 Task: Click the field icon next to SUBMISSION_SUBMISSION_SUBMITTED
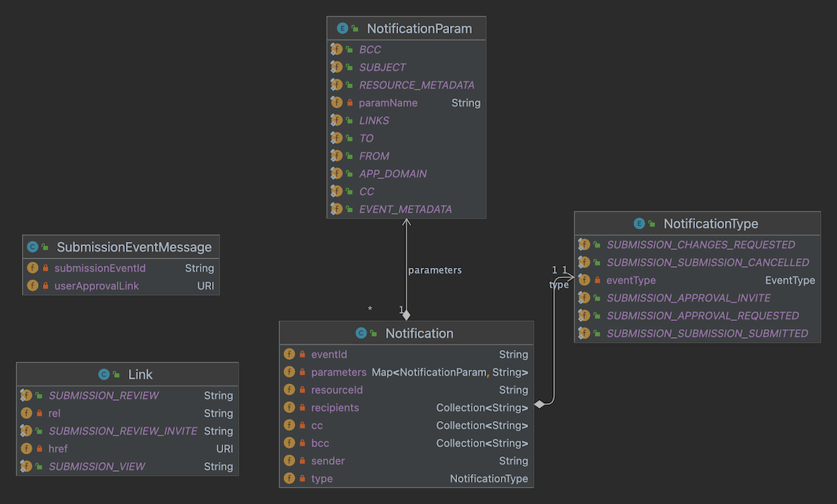[x=584, y=333]
